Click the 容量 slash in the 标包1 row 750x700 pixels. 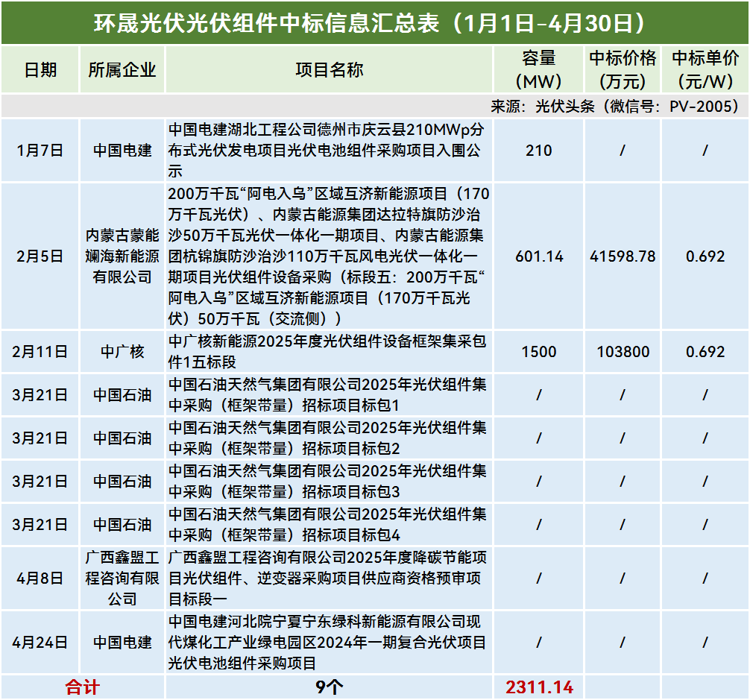tap(538, 395)
